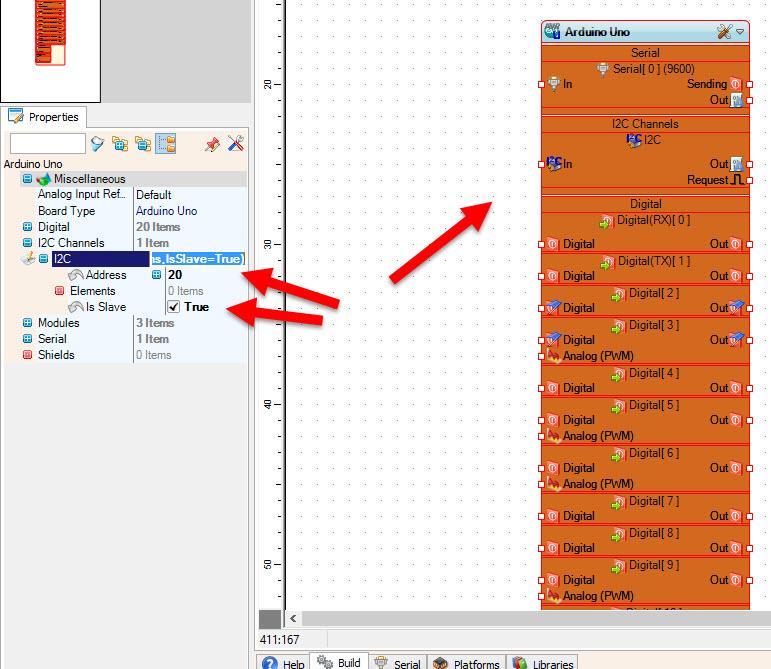Click the horizontal scrollbar left arrow
Viewport: 771px width, 669px height.
pyautogui.click(x=293, y=619)
